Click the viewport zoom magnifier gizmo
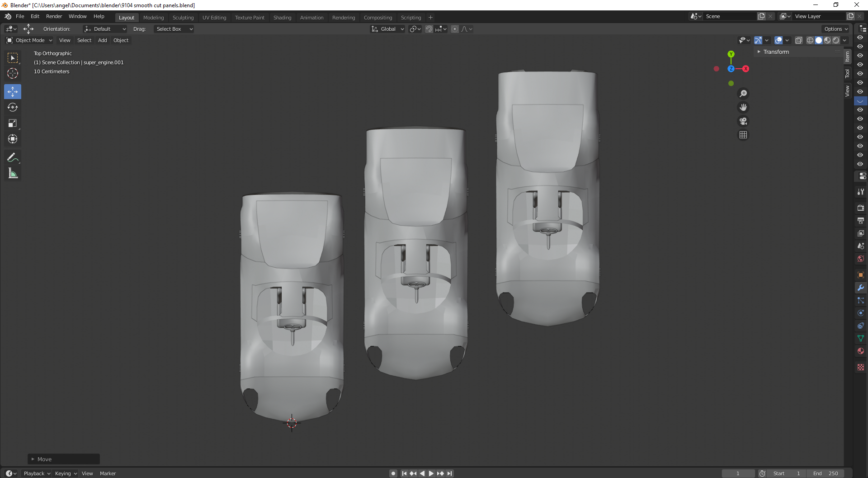The image size is (868, 478). coord(743,94)
